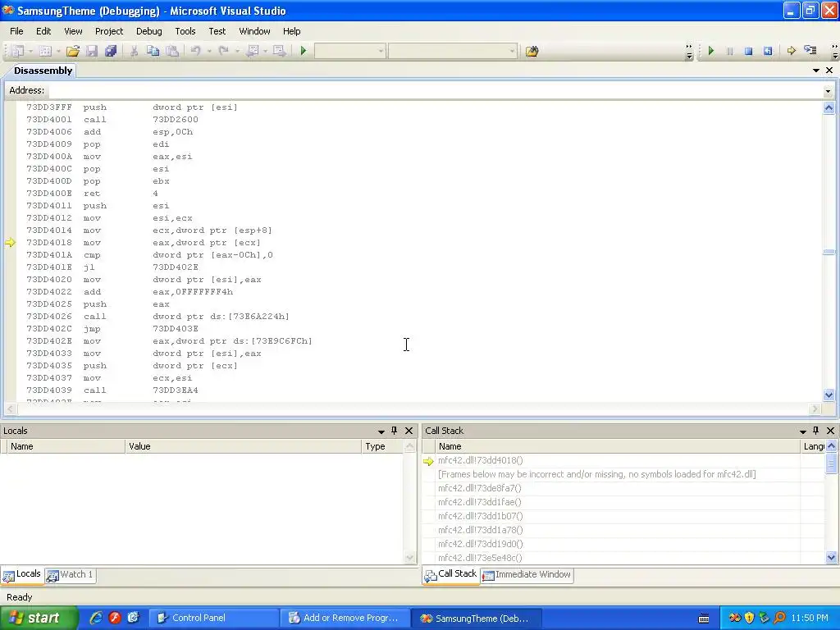Click the 'call 73DD2600' instruction line
Viewport: 840px width, 630px height.
pyautogui.click(x=112, y=120)
